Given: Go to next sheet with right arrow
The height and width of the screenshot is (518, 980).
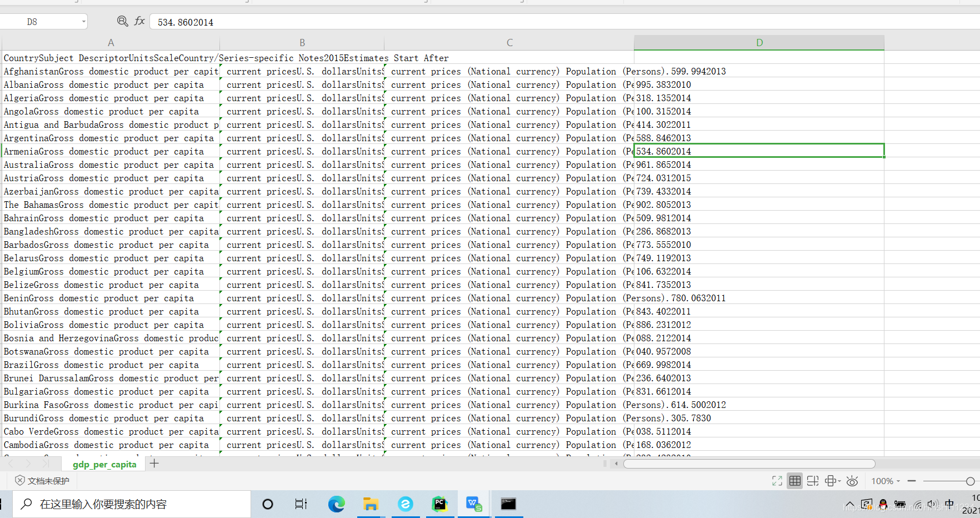Looking at the screenshot, I should click(28, 464).
